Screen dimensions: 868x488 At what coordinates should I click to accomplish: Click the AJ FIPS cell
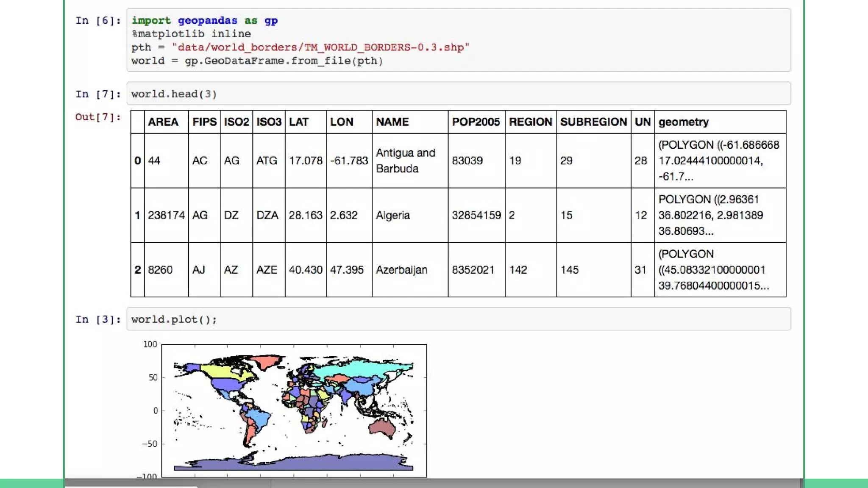[x=204, y=270]
